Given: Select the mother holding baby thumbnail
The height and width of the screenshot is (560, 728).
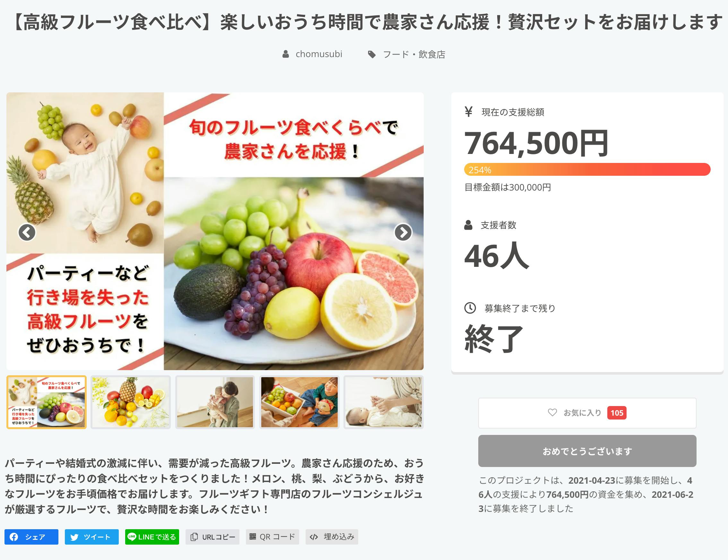Looking at the screenshot, I should [x=215, y=402].
